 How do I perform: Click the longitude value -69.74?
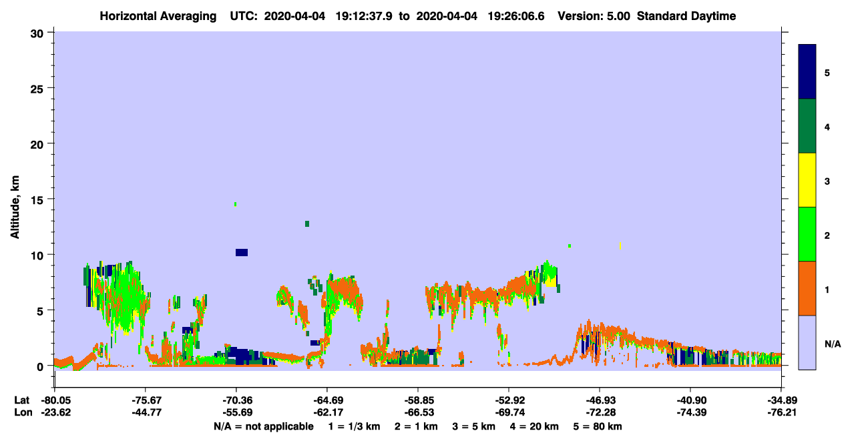click(x=509, y=413)
